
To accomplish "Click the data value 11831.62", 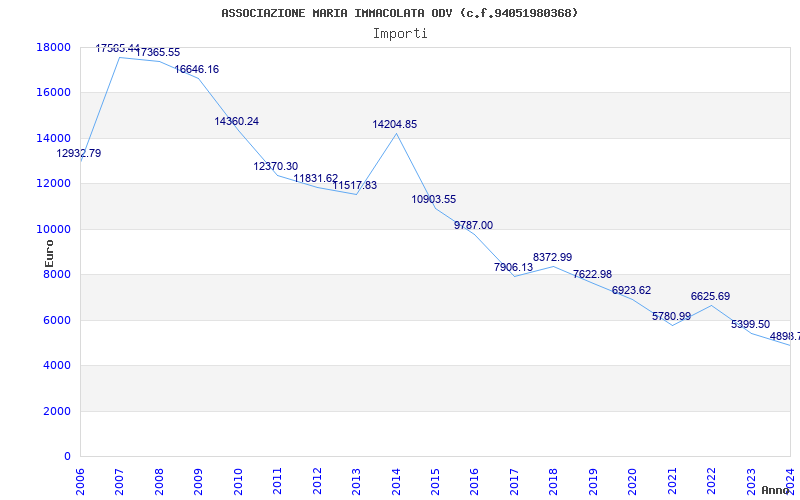I will coord(315,179).
